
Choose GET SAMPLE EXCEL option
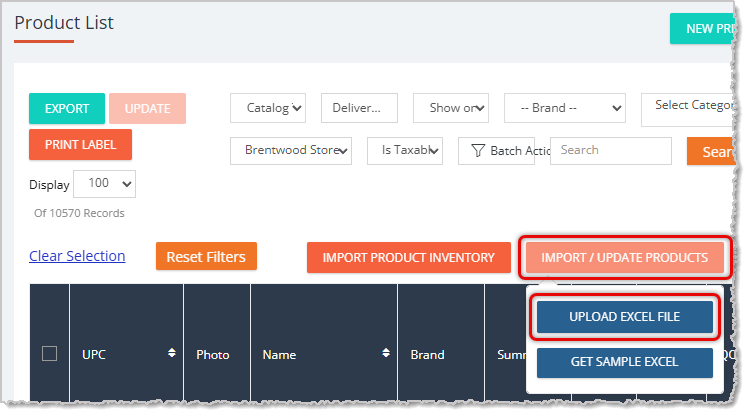click(x=625, y=362)
